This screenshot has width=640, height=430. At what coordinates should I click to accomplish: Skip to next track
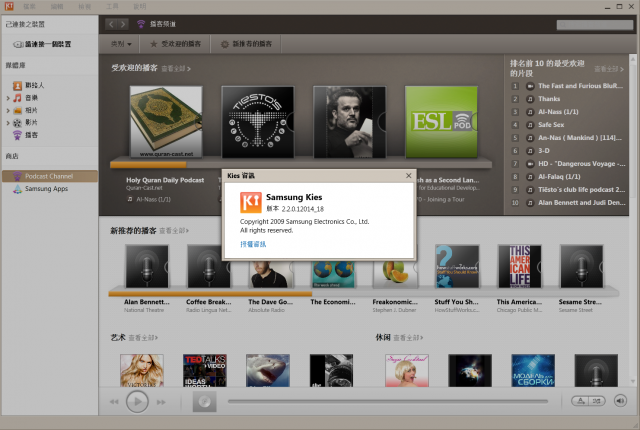click(x=161, y=402)
